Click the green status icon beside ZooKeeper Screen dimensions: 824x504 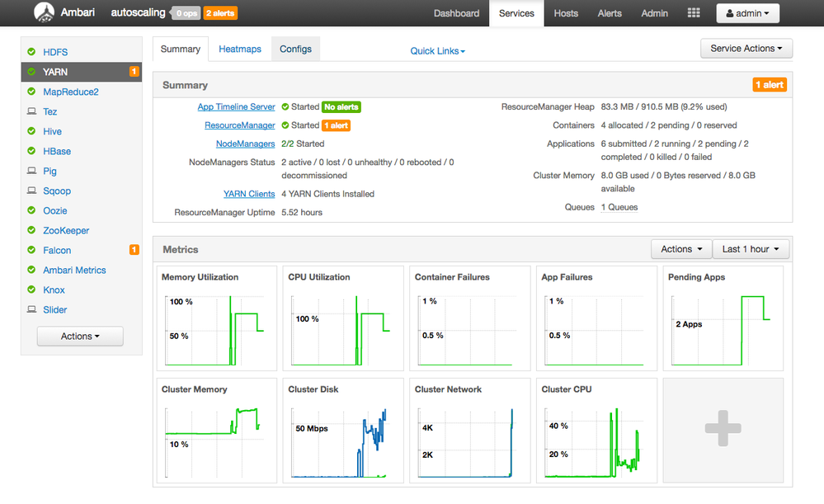click(x=31, y=230)
